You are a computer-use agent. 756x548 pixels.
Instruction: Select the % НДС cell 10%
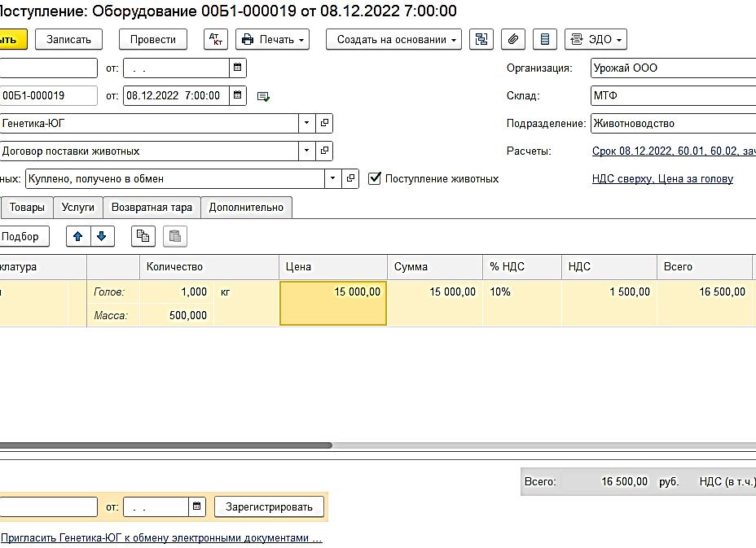[522, 303]
